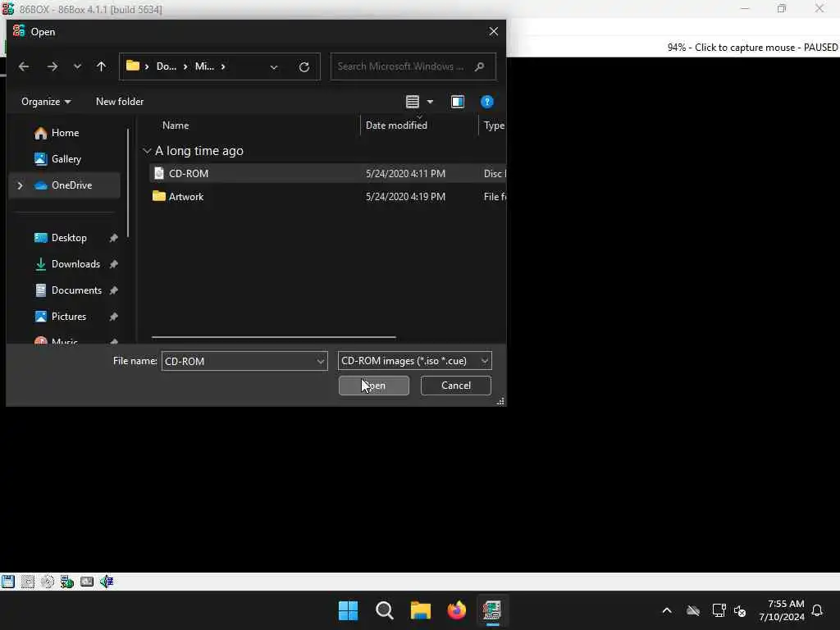Viewport: 840px width, 630px height.
Task: Change the view layout icon
Action: tap(412, 102)
